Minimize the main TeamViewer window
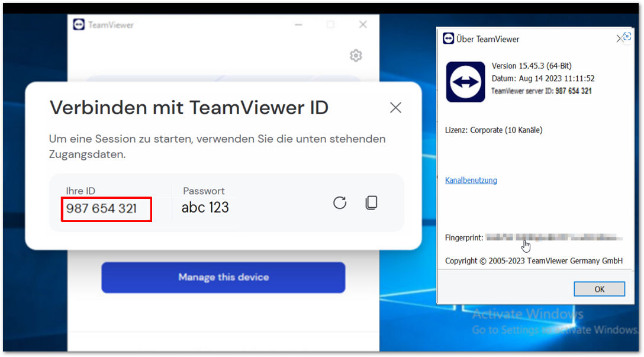The image size is (644, 357). [x=298, y=25]
